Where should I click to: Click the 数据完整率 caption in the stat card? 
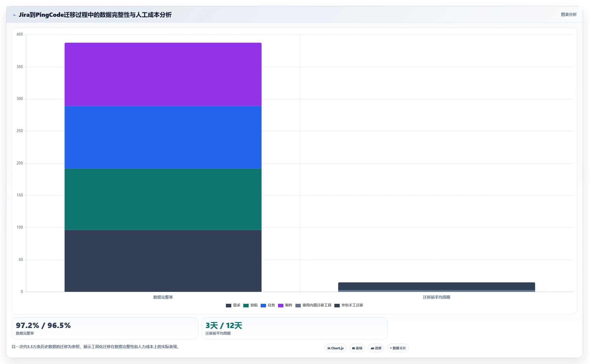tap(25, 333)
